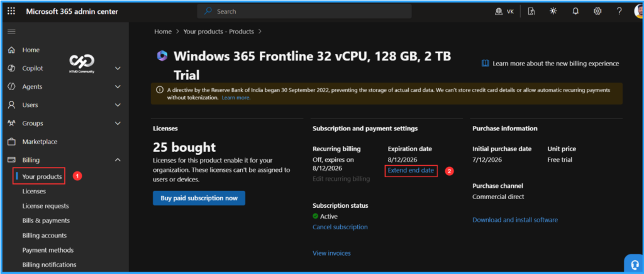This screenshot has height=274, width=644.
Task: Open Billing notifications page
Action: 49,265
